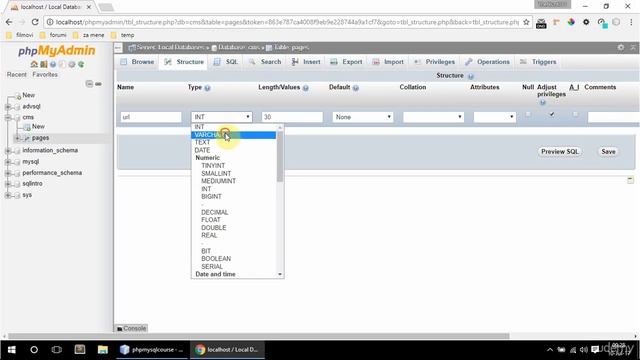
Task: Click the Length/Values help icon
Action: click(x=305, y=88)
